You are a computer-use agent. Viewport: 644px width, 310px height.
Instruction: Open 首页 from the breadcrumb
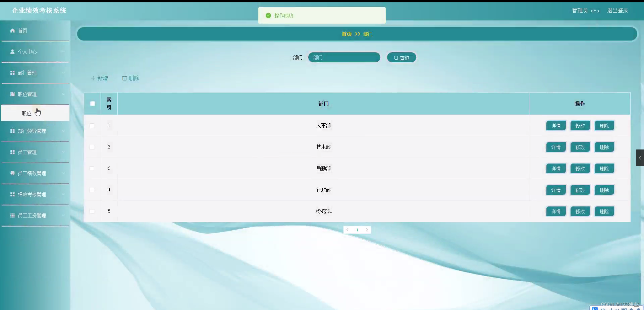(346, 34)
